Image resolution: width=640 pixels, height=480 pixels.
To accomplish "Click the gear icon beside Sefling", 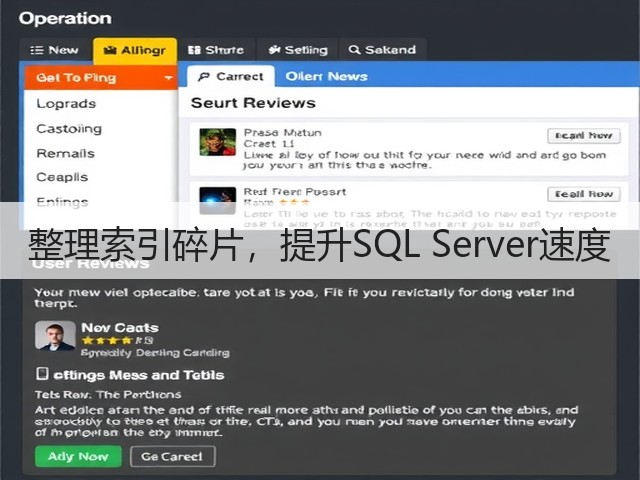I will [274, 50].
